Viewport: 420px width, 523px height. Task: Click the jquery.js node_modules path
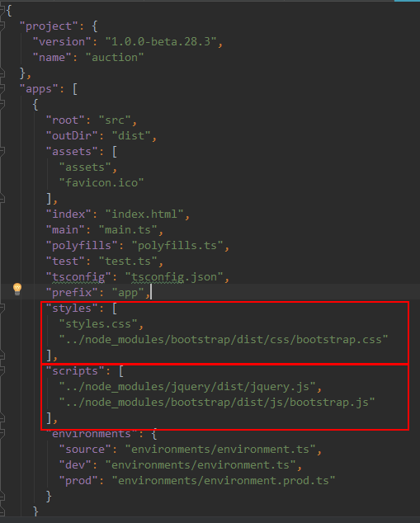coord(187,387)
